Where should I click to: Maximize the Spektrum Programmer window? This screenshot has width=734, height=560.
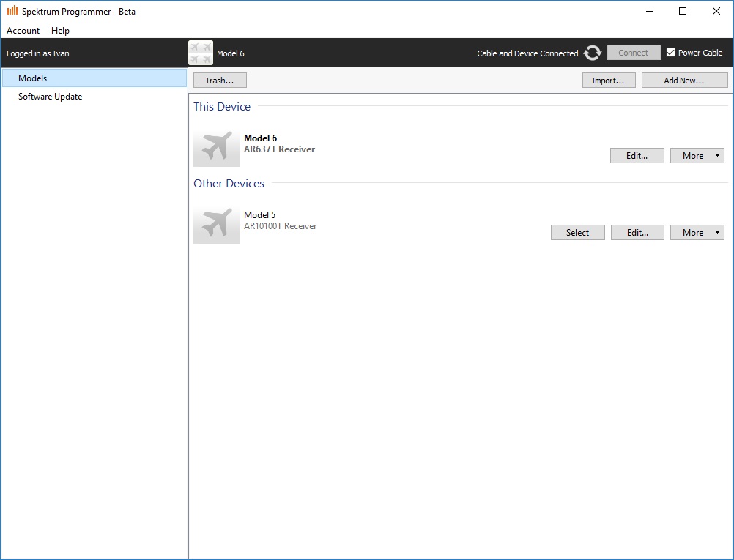point(682,11)
